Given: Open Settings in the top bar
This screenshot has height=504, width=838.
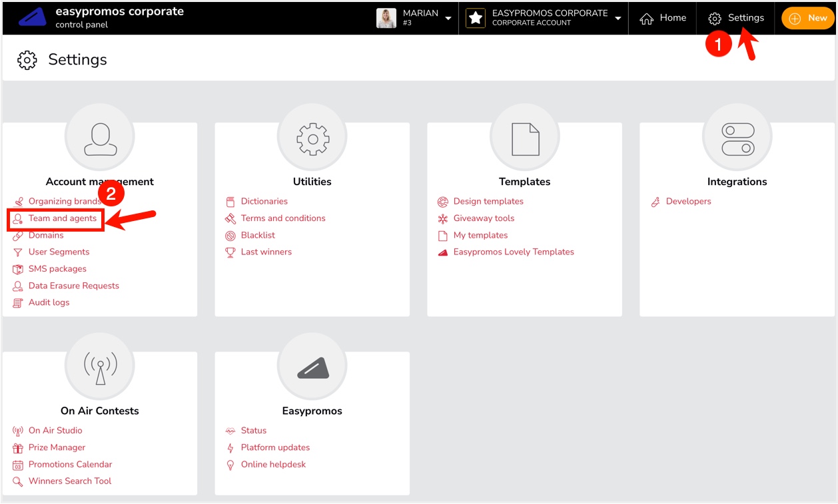Looking at the screenshot, I should (x=736, y=18).
